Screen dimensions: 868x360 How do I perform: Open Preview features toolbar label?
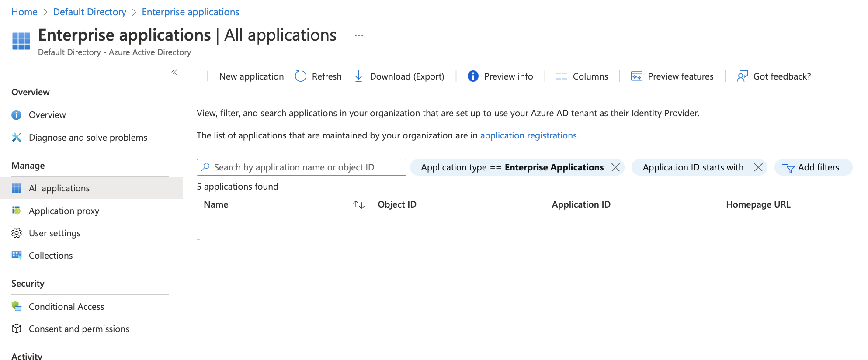pyautogui.click(x=681, y=76)
